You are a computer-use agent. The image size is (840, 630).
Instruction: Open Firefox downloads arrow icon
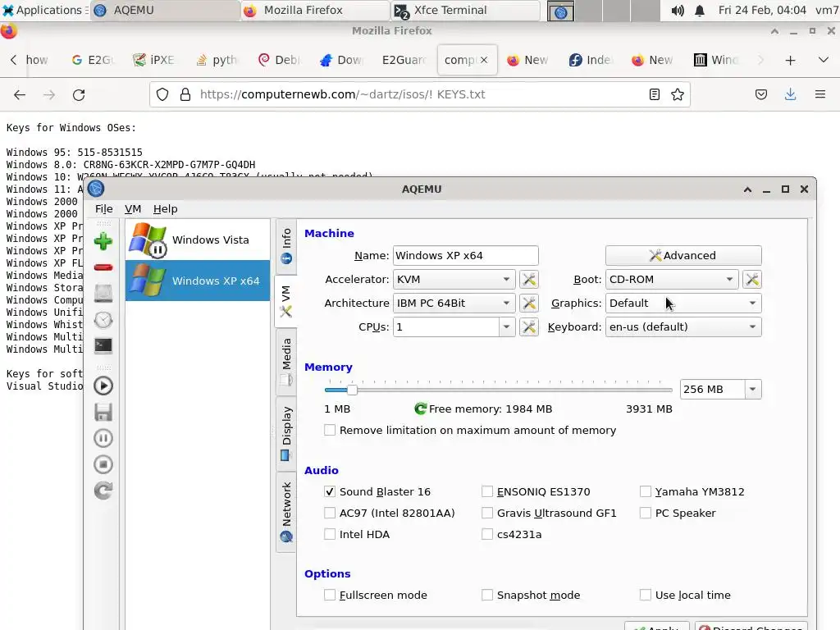pos(790,95)
